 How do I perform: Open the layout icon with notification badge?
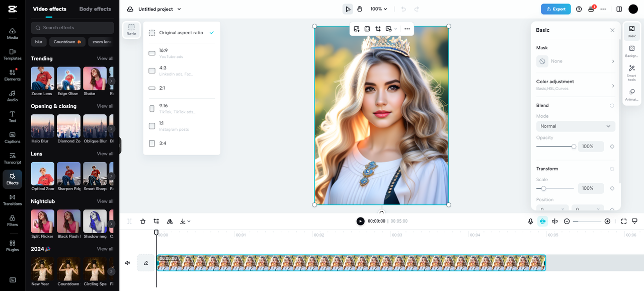coord(591,9)
